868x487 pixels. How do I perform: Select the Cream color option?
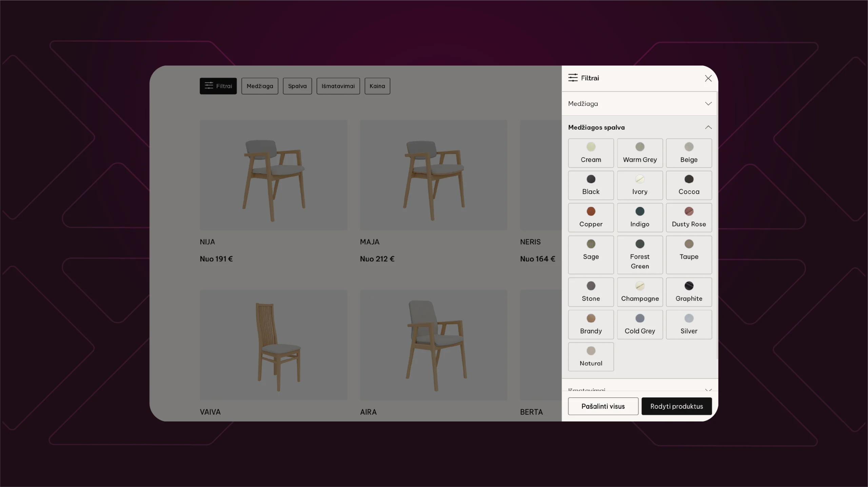(591, 153)
